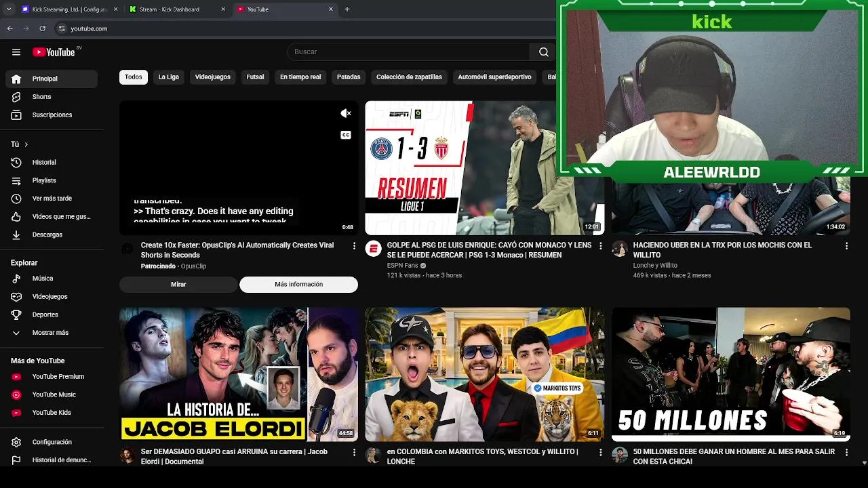Go back with the browser back arrow

pyautogui.click(x=10, y=28)
